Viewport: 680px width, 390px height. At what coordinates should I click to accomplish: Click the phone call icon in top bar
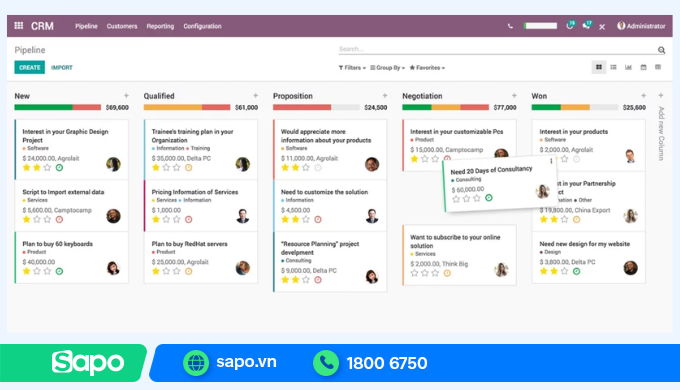point(510,26)
